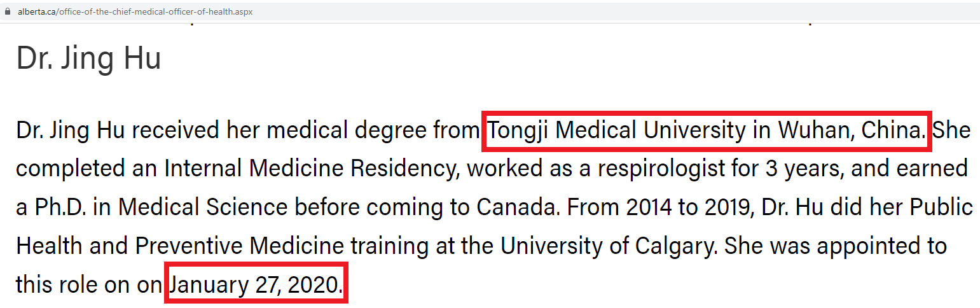Click the paragraph's opening "Dr. Jing Hu" text
Viewport: 980px width, 308px height.
coord(71,131)
